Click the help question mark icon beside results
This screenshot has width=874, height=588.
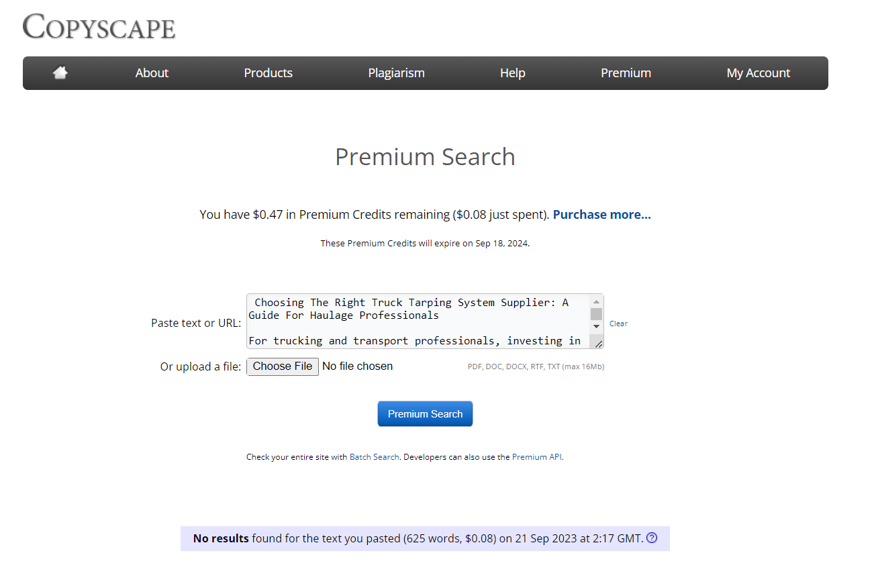[x=652, y=538]
